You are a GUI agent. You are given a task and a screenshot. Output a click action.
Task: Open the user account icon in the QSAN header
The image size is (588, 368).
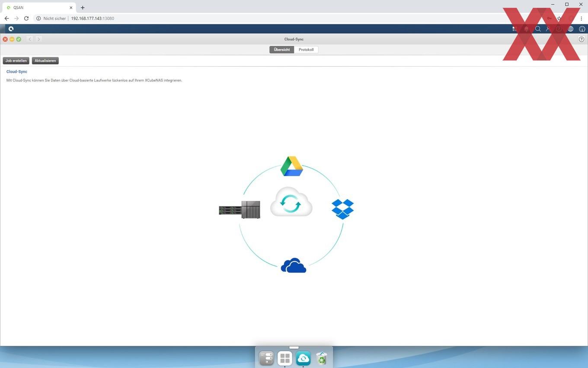point(548,29)
